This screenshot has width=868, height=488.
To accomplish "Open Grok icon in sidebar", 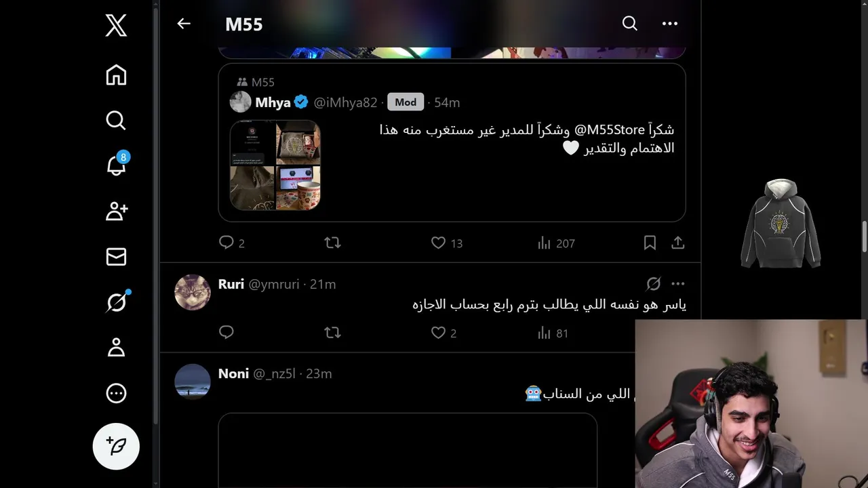I will (x=117, y=302).
